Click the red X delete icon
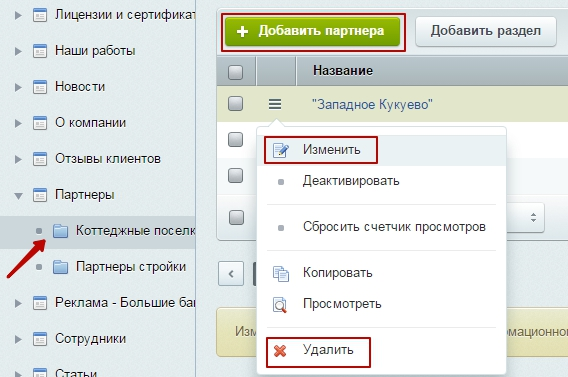568x377 pixels. [x=280, y=351]
